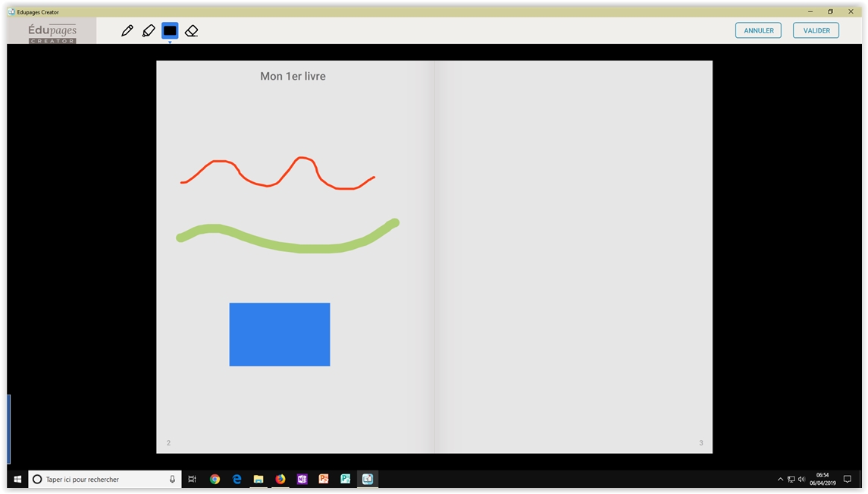The image size is (868, 494).
Task: Select the eraser tool
Action: click(x=192, y=31)
